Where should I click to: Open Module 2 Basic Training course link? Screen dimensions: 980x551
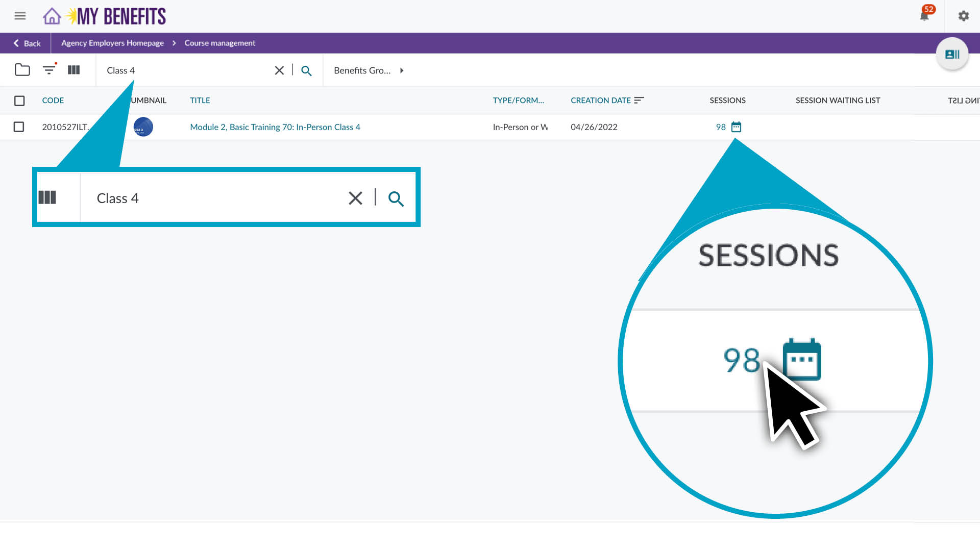[275, 127]
